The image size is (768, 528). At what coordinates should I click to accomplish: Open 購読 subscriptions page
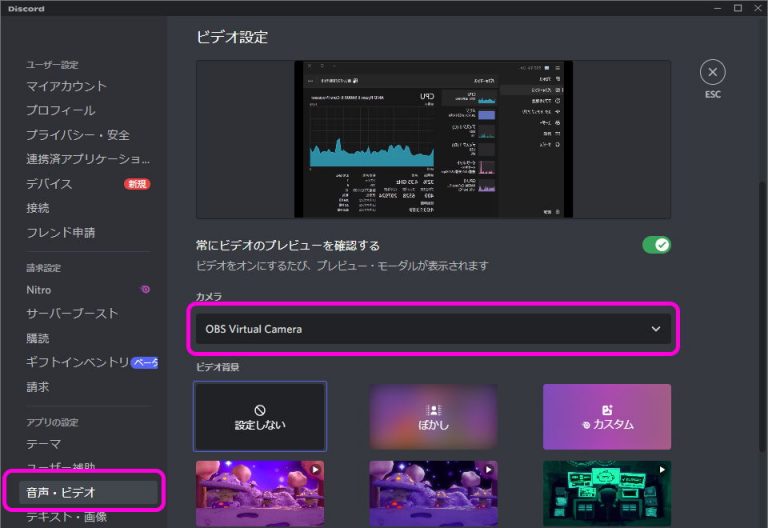(38, 338)
